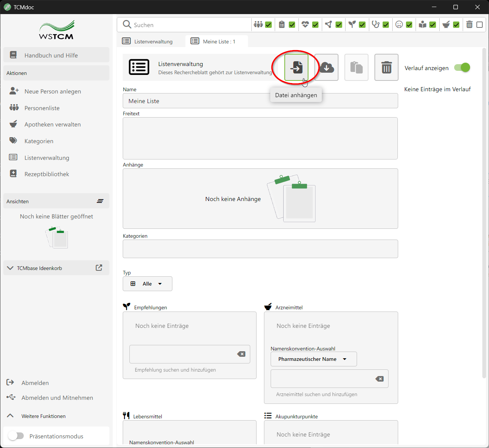Open Handbuch und Hilfe
Screen dimensions: 489x448
point(51,55)
